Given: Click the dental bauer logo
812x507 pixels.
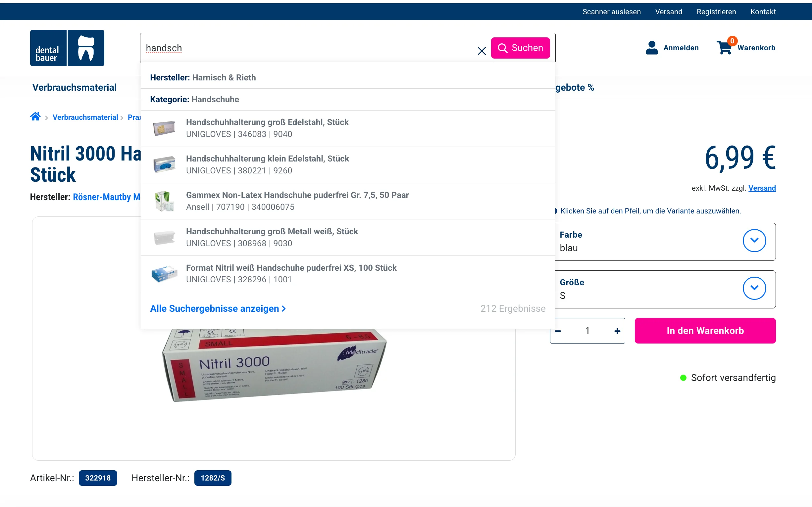Looking at the screenshot, I should click(x=67, y=48).
